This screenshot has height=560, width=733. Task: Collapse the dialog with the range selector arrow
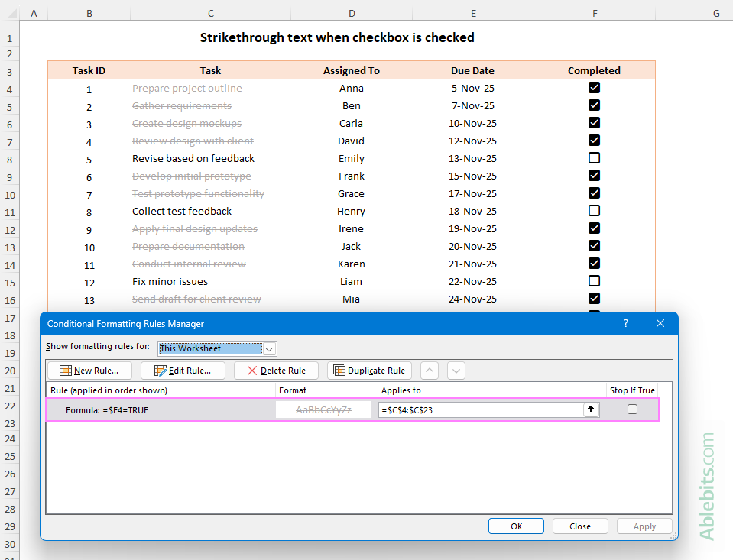click(x=591, y=409)
